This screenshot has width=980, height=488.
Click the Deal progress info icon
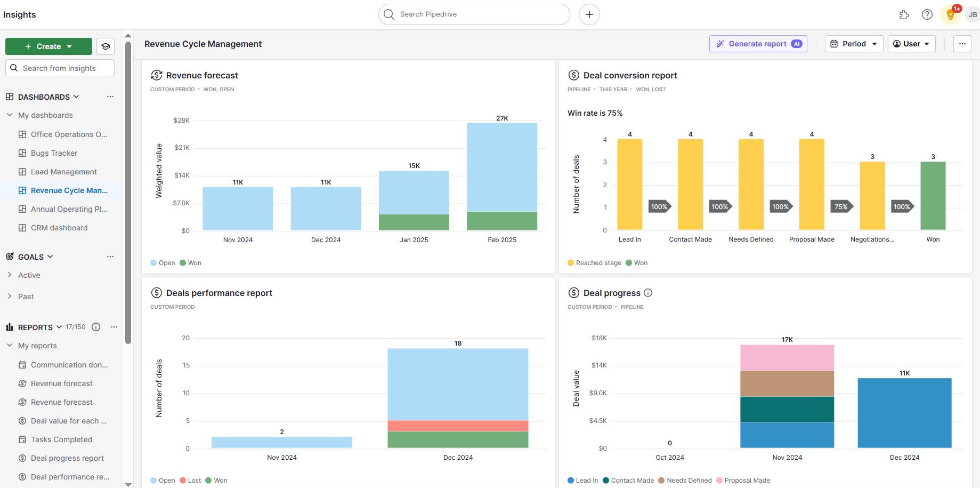pyautogui.click(x=648, y=293)
